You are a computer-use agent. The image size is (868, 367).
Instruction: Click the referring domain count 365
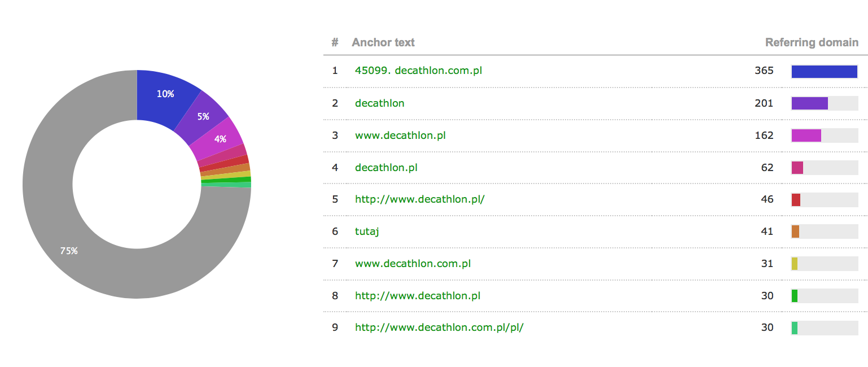(x=764, y=71)
